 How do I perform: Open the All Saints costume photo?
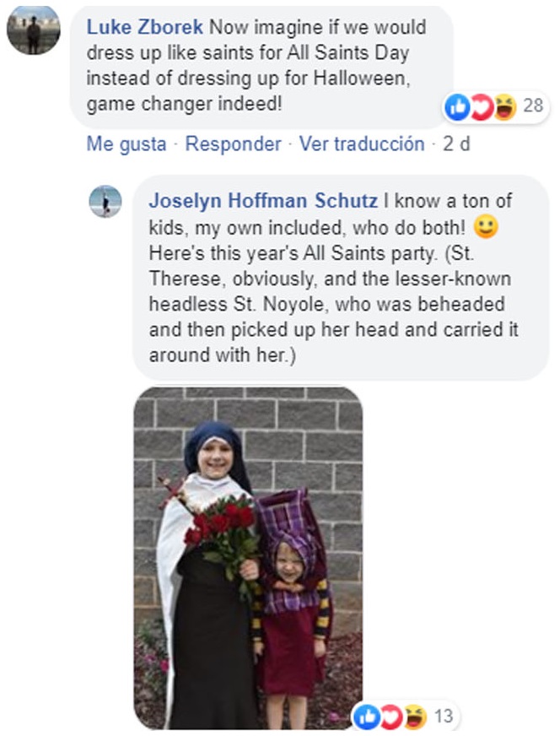[249, 558]
